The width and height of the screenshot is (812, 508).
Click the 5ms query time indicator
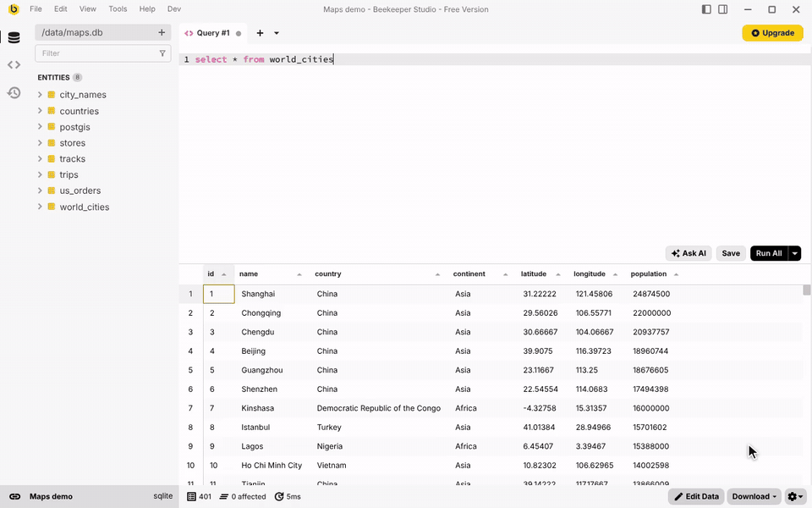click(288, 497)
